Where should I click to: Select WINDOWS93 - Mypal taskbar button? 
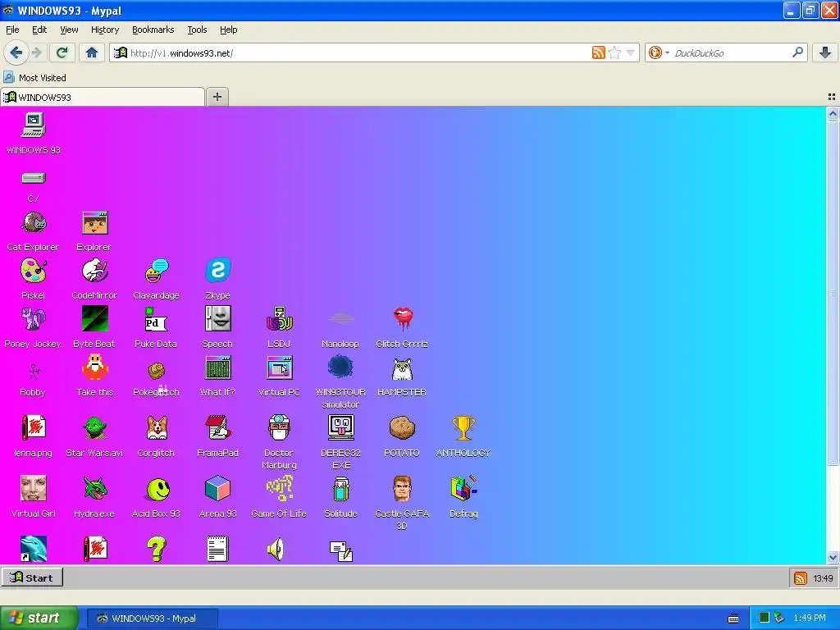pos(153,619)
